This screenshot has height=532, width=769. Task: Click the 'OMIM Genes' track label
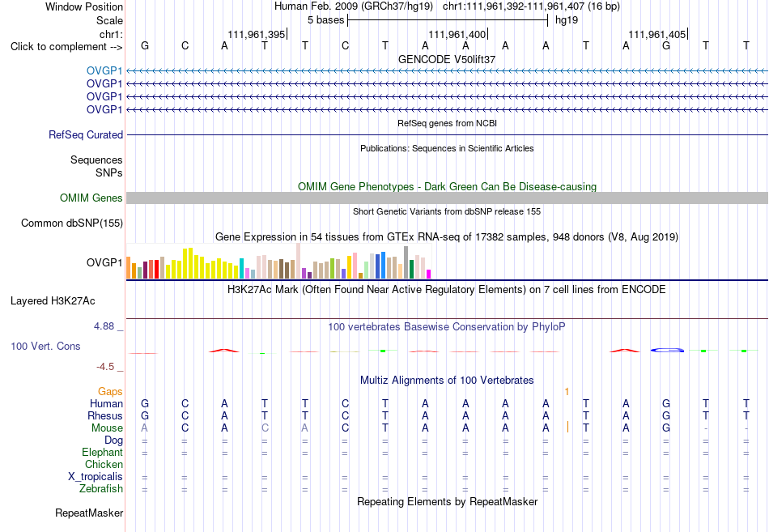point(91,198)
